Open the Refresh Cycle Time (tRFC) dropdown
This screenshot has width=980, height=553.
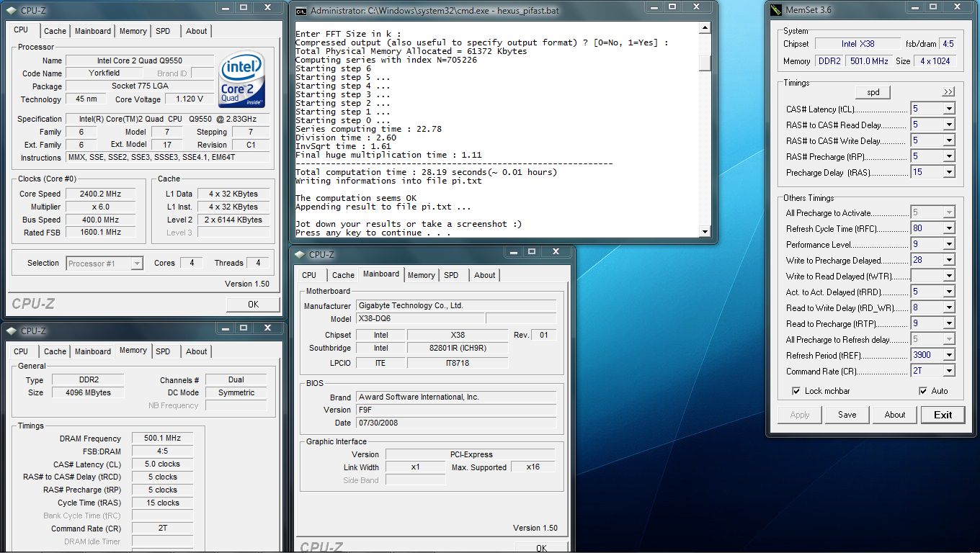click(x=948, y=228)
